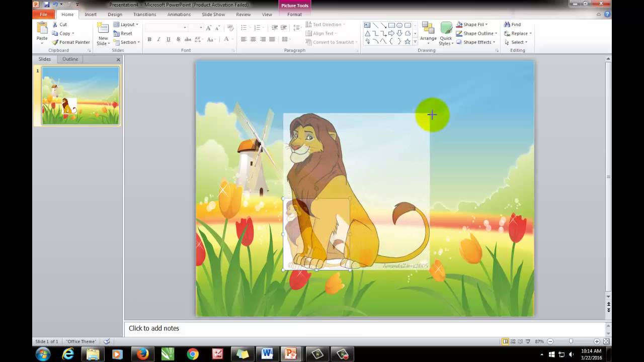Open Firefox from the taskbar
Viewport: 644px width, 362px height.
143,354
